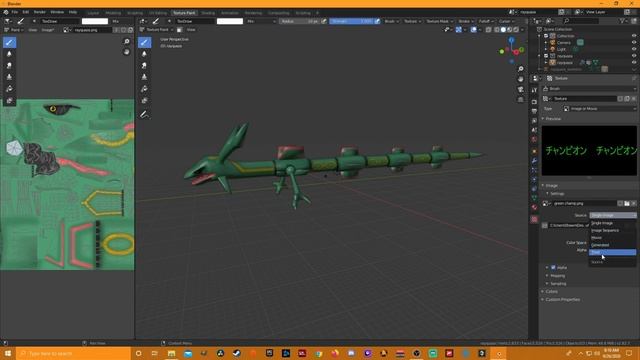Open the Texture properties tab
This screenshot has height=360, width=640.
534,219
